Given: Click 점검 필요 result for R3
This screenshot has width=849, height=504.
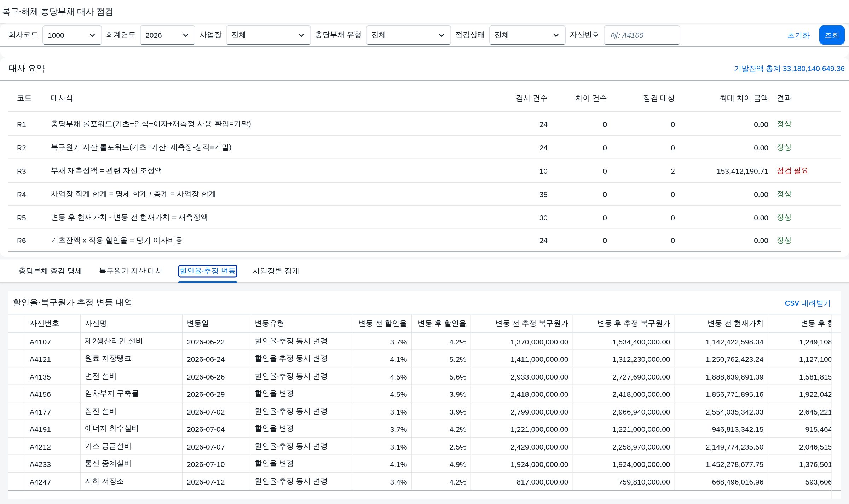Looking at the screenshot, I should click(792, 171).
